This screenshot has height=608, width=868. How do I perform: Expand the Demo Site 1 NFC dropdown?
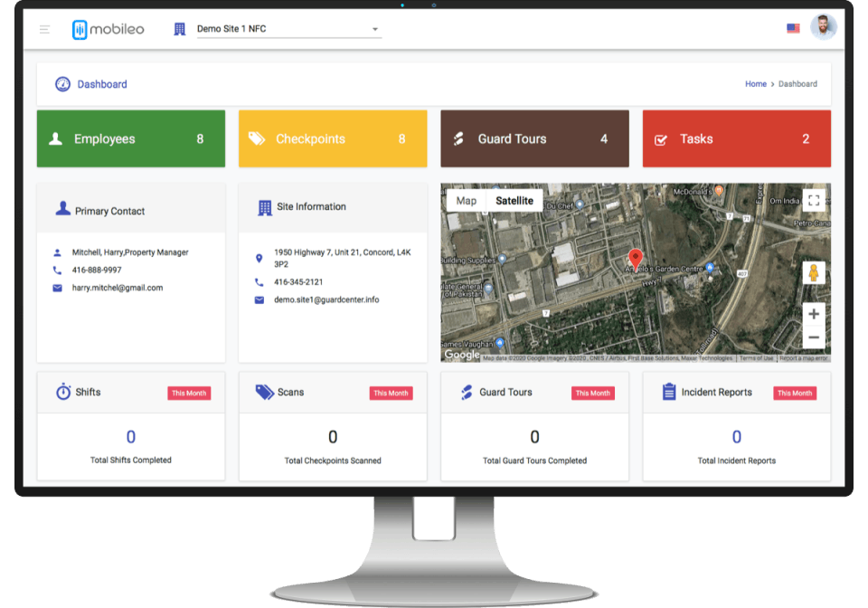(289, 29)
